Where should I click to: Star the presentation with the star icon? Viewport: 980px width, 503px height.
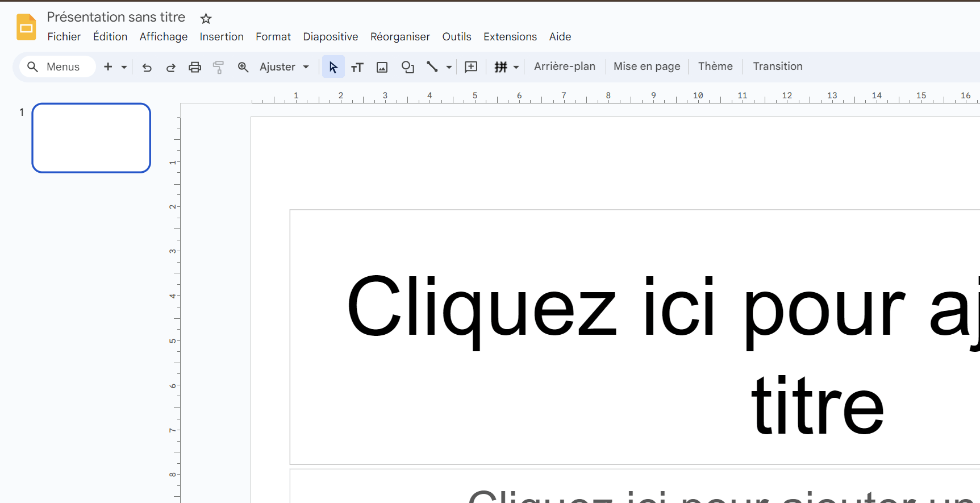click(x=206, y=19)
